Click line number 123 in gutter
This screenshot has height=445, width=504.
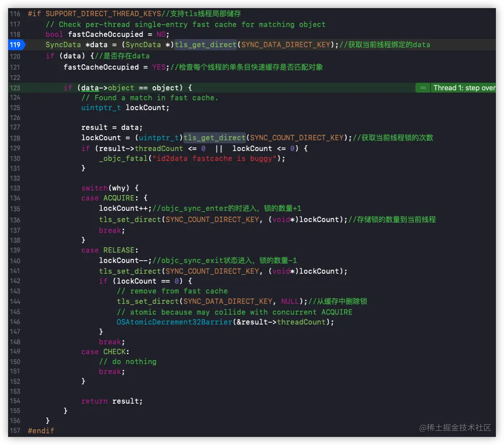click(15, 88)
